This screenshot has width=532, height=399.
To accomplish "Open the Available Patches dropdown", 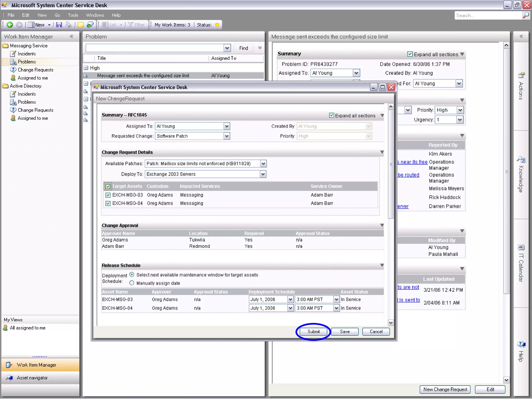I will 263,164.
